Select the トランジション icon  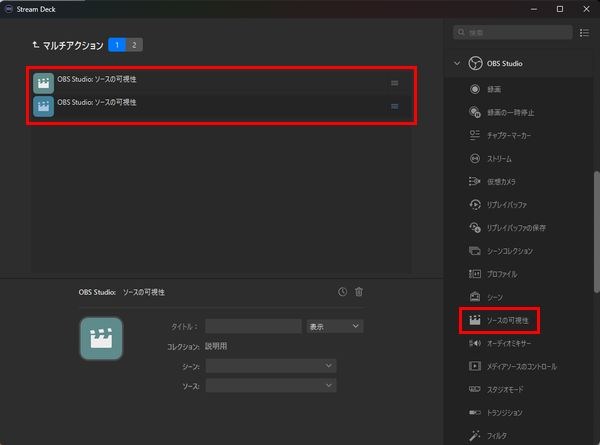pos(474,412)
